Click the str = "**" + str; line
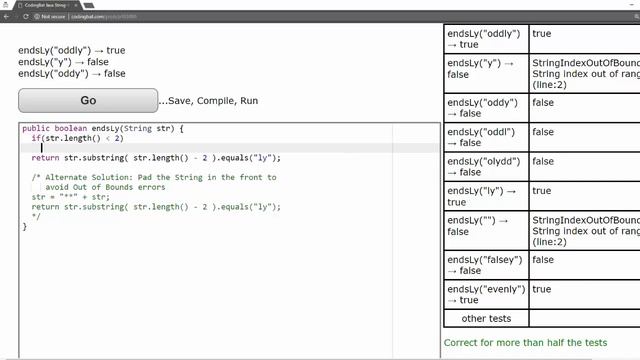 tap(71, 197)
